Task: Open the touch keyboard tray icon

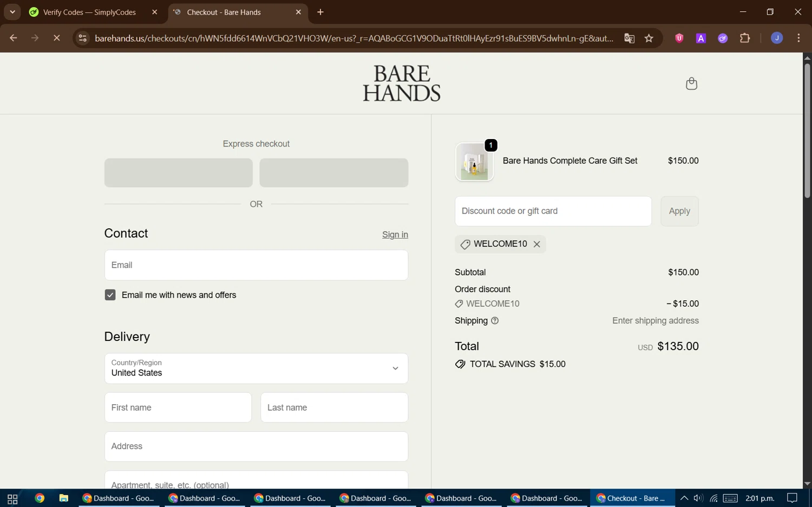Action: click(x=730, y=498)
